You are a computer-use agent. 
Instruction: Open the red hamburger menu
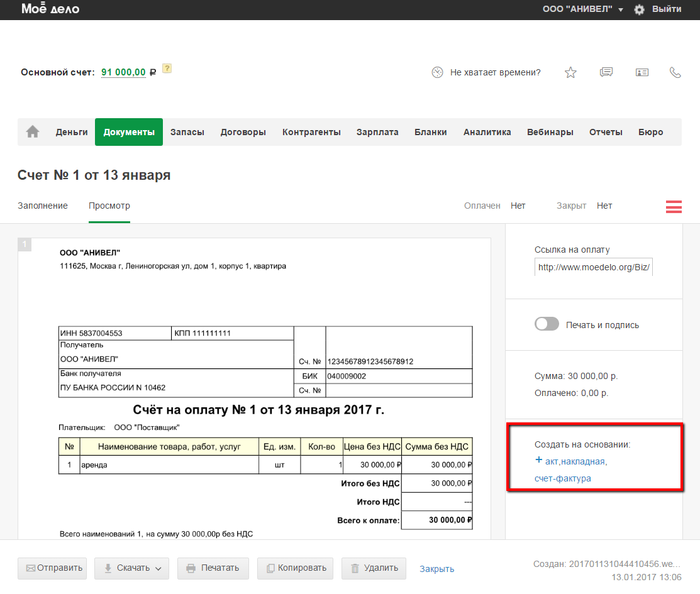click(674, 206)
